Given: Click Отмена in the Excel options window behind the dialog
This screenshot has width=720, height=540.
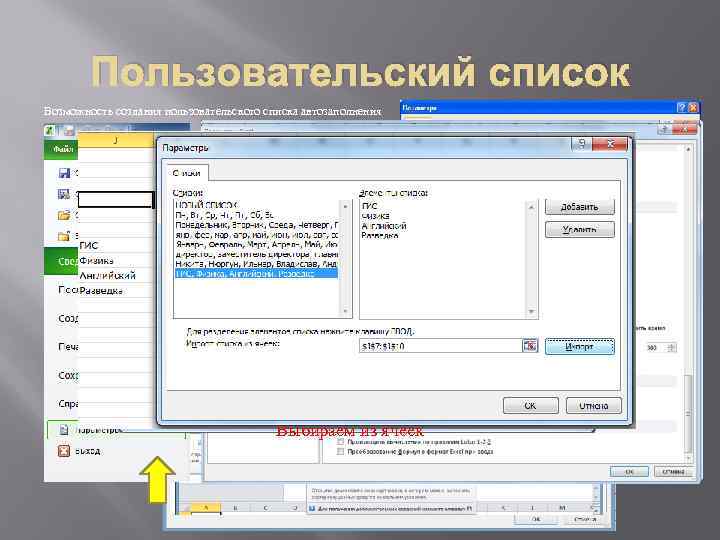Looking at the screenshot, I should 673,472.
